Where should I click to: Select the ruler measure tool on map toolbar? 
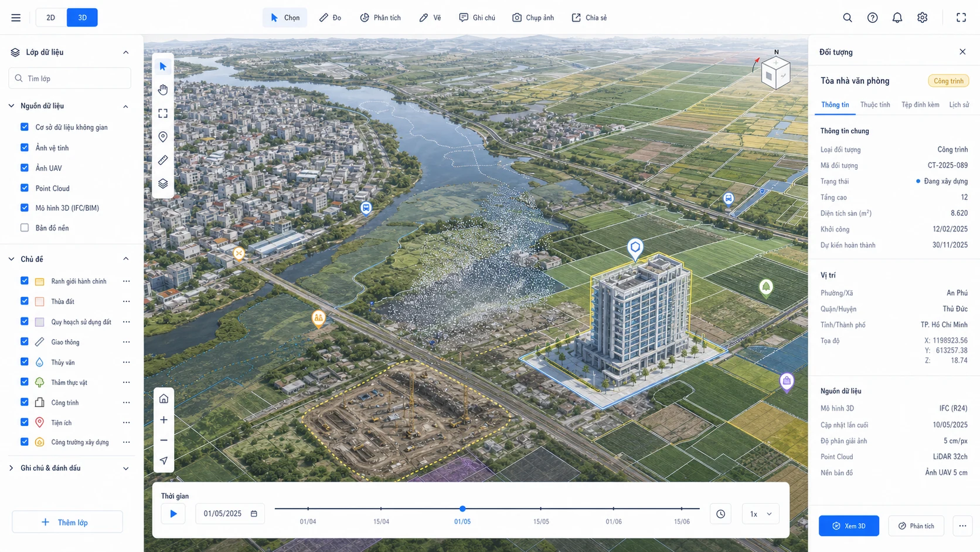[163, 160]
